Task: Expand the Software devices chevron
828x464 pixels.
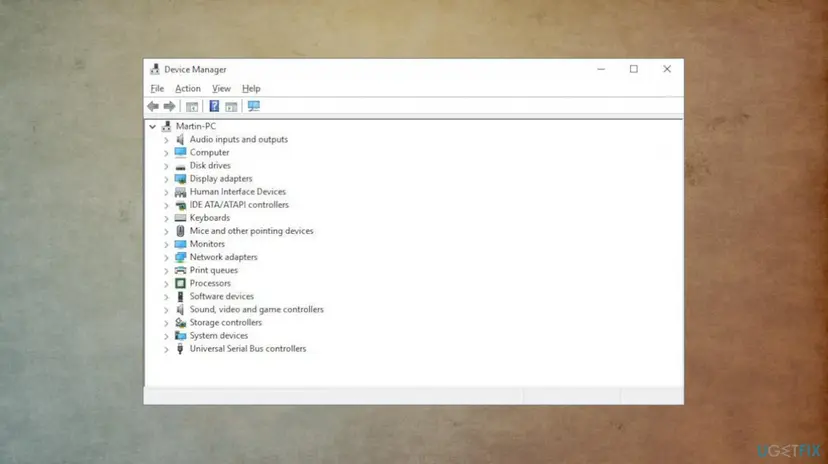Action: (x=166, y=297)
